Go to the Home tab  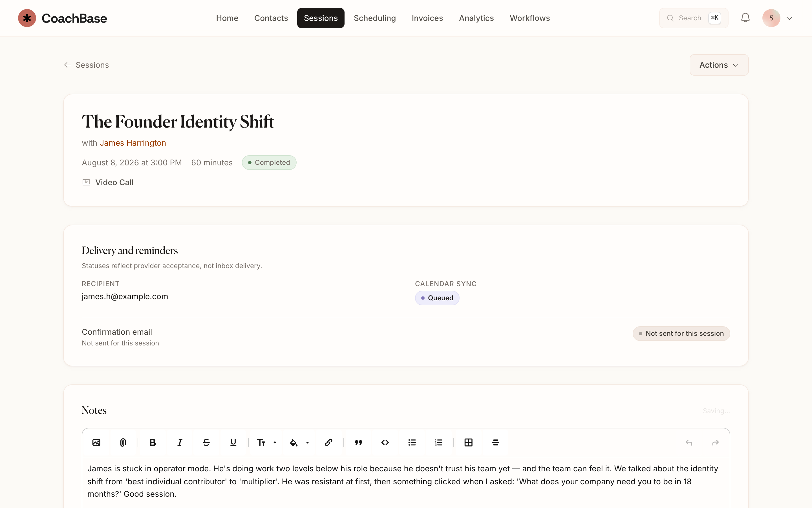[227, 18]
